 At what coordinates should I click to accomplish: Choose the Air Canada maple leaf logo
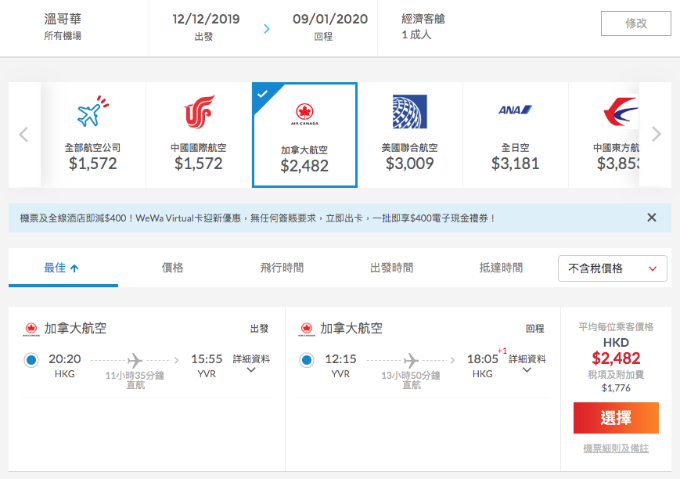tap(304, 114)
